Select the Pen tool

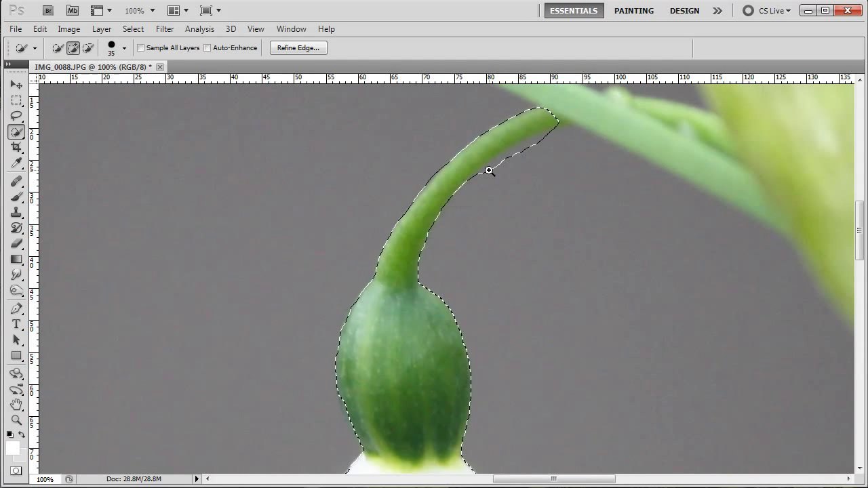[16, 309]
